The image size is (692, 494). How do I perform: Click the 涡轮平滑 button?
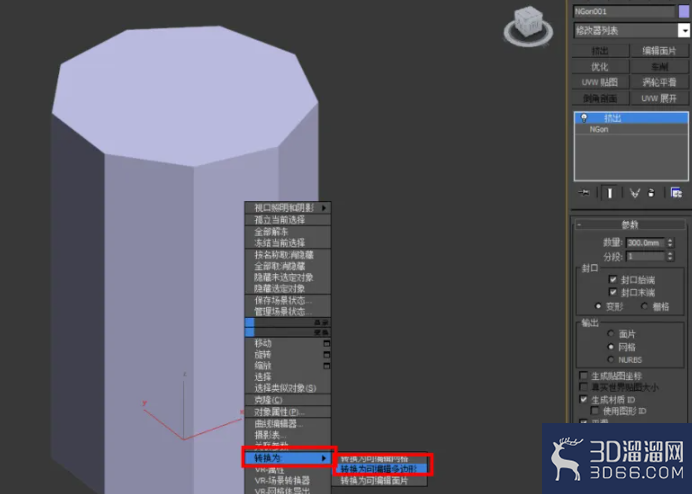pyautogui.click(x=659, y=83)
